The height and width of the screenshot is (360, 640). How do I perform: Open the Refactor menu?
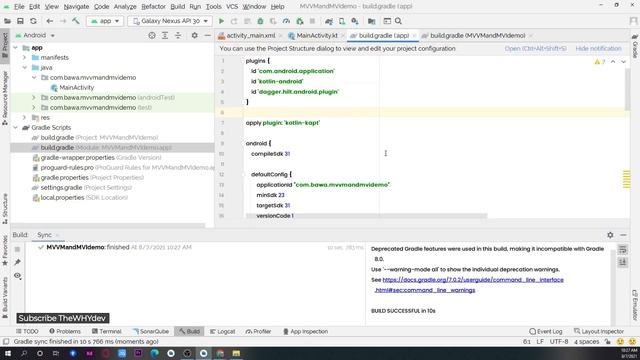coord(153,7)
